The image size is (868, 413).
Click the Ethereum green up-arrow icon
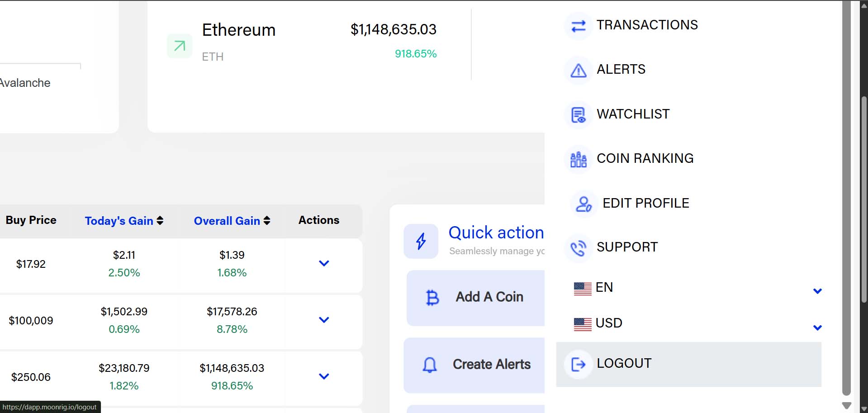click(180, 46)
